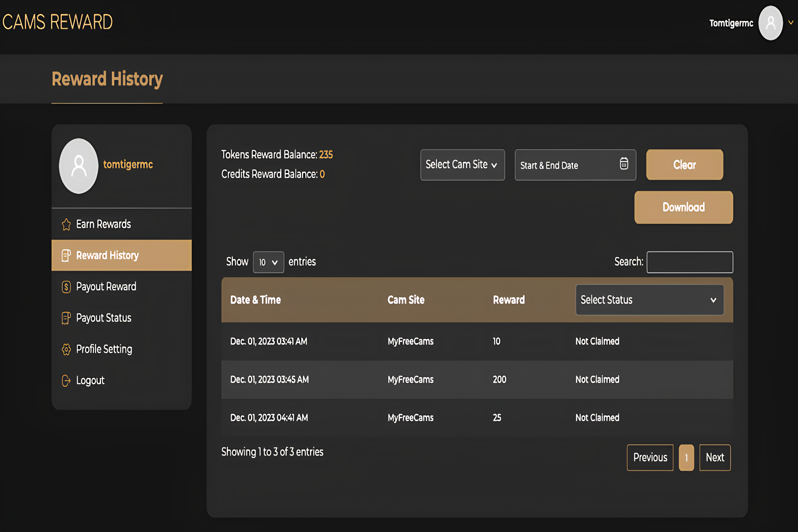Click MyFreeCams in the 03:45 AM row
This screenshot has width=798, height=532.
(411, 379)
